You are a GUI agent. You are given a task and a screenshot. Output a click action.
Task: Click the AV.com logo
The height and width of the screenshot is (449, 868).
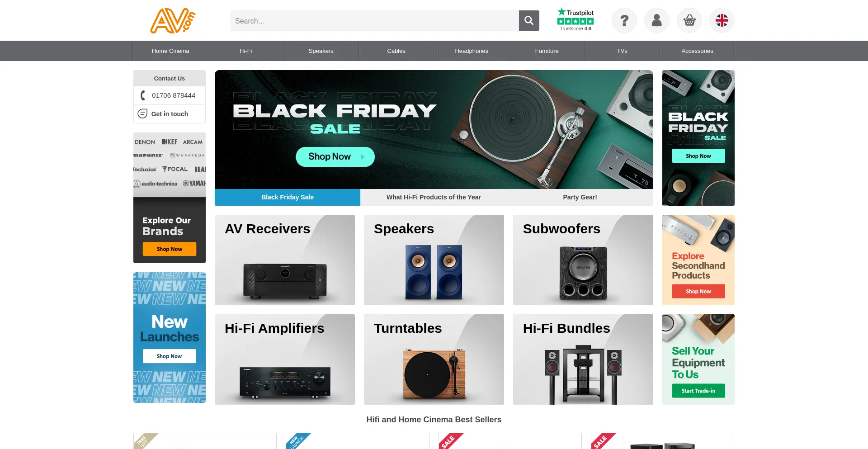(173, 21)
